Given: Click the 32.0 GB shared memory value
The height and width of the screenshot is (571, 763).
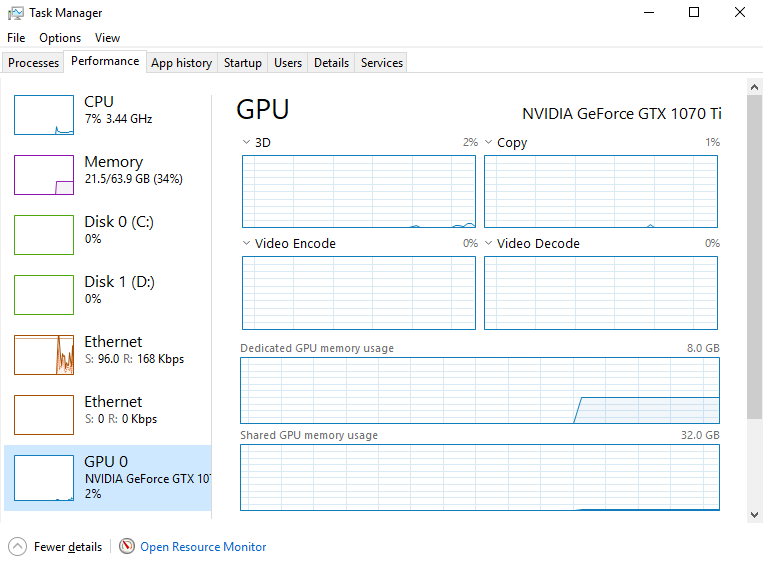Looking at the screenshot, I should pos(700,435).
